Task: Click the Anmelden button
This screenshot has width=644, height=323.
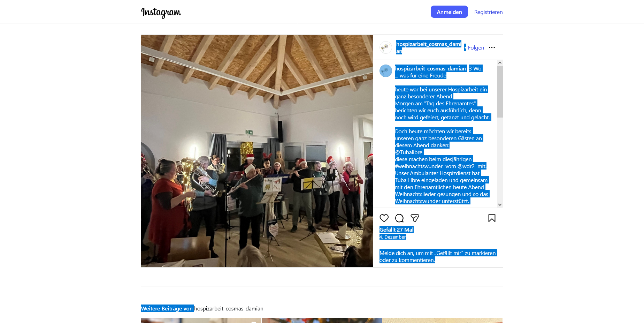Action: tap(449, 12)
